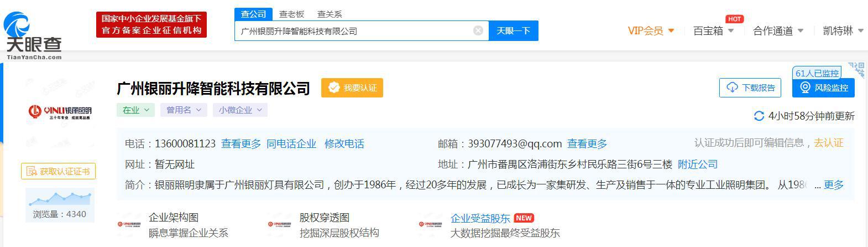868x247 pixels.
Task: Click the 股权穿透图 title text
Action: (x=325, y=218)
